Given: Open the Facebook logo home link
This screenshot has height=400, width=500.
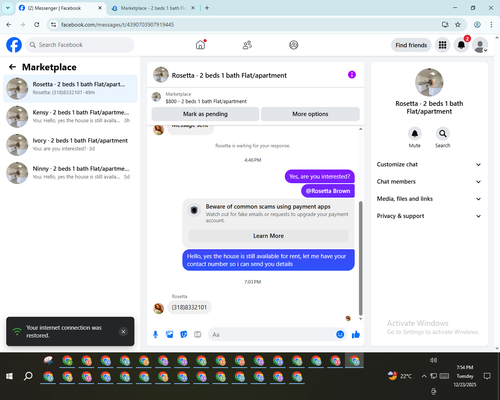Looking at the screenshot, I should pos(14,45).
